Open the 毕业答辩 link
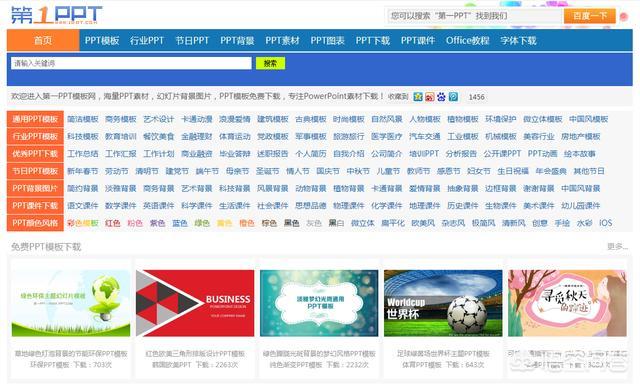Image resolution: width=640 pixels, height=384 pixels. click(235, 154)
